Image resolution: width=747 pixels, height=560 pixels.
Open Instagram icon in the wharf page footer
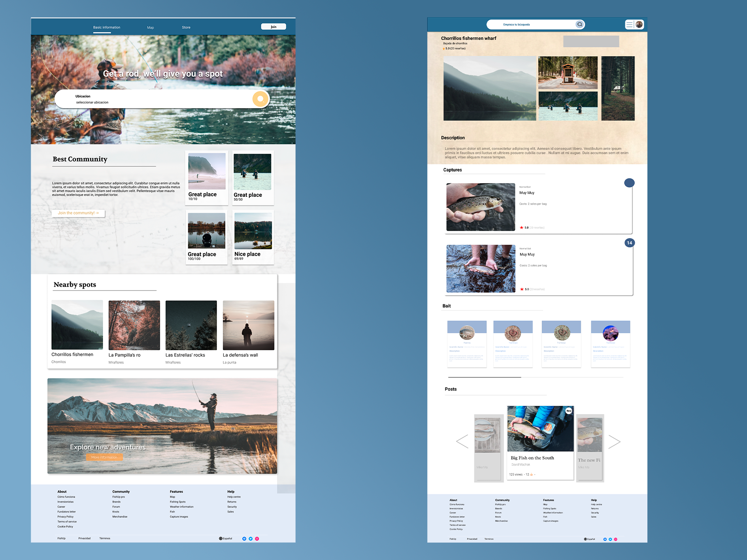[x=615, y=539]
